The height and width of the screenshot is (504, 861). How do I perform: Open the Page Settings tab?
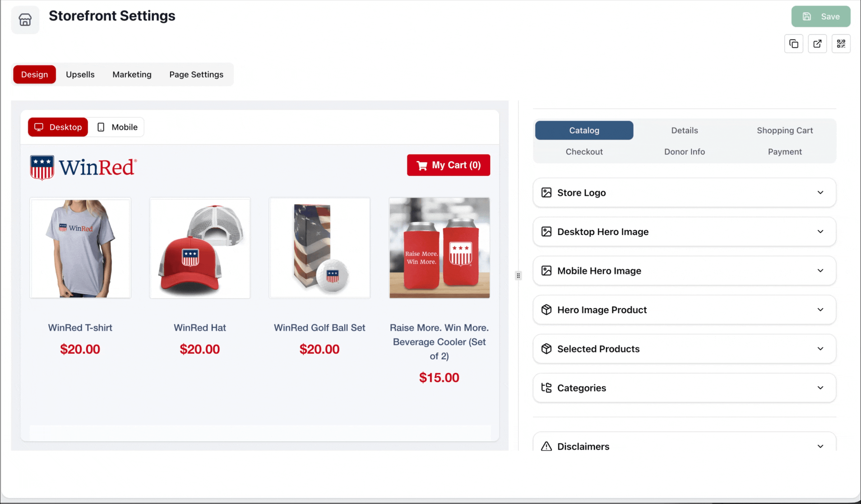[196, 74]
